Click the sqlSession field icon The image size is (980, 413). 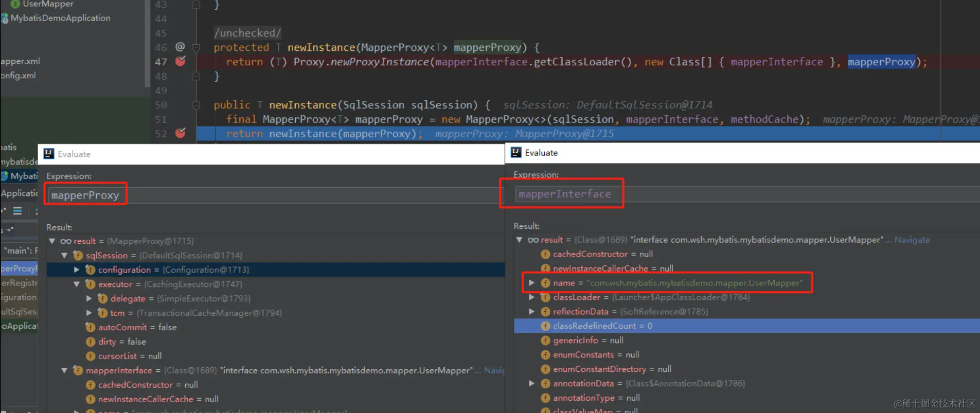tap(78, 255)
